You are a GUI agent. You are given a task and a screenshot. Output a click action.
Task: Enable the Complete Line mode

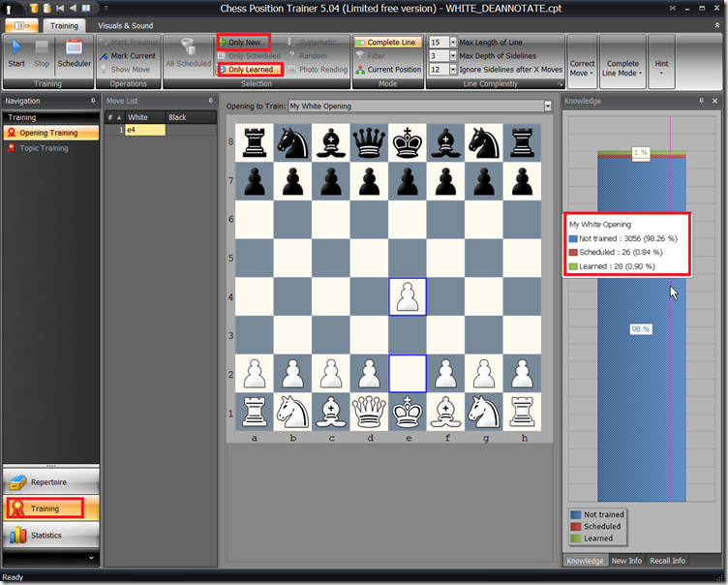coord(386,43)
